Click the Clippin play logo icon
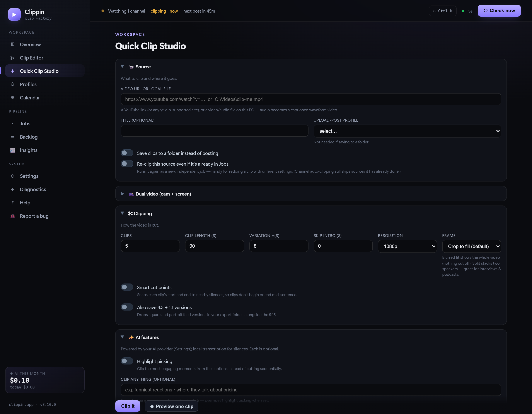This screenshot has width=532, height=414. pos(14,14)
